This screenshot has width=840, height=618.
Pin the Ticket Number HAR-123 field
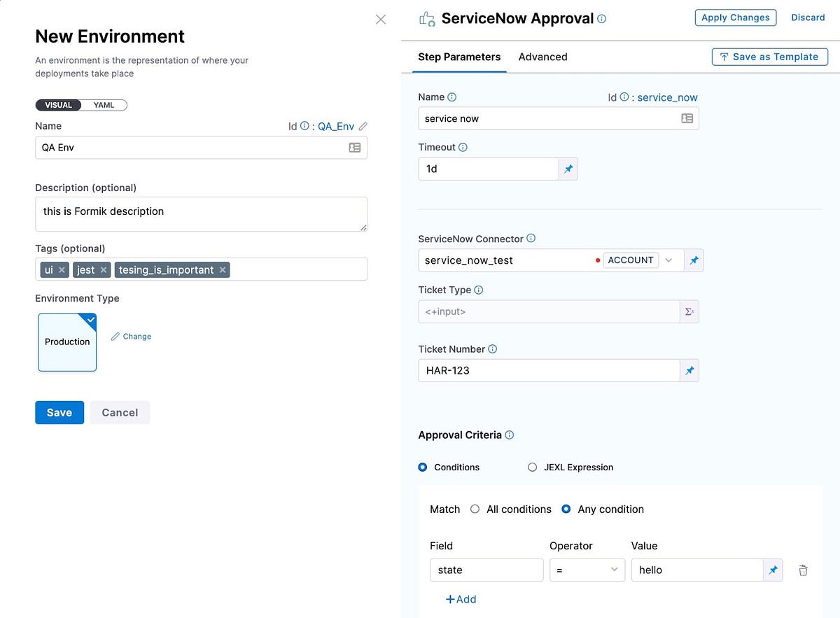[x=689, y=370]
